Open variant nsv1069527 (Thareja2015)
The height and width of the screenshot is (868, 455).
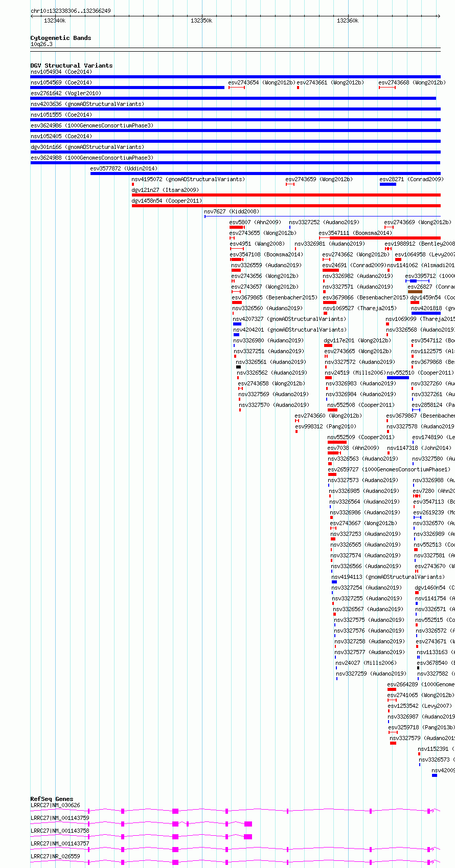pyautogui.click(x=360, y=308)
